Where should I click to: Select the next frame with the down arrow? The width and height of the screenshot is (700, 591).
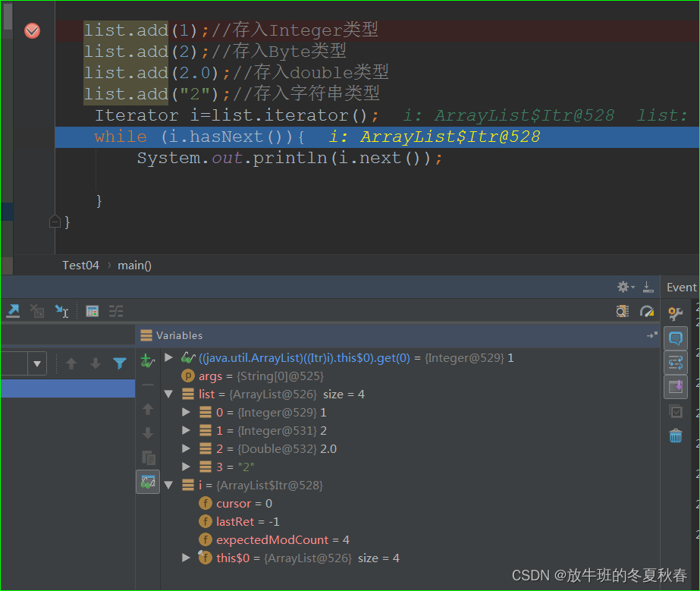tap(96, 363)
